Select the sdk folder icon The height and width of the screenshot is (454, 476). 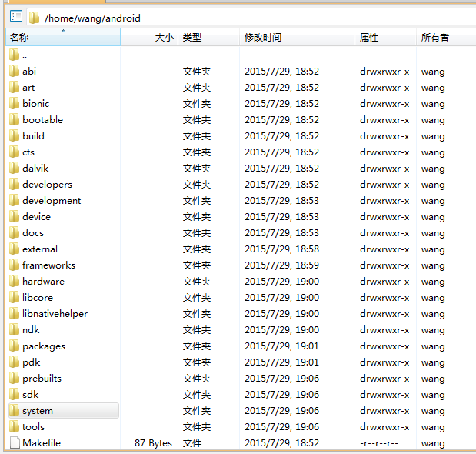[15, 394]
